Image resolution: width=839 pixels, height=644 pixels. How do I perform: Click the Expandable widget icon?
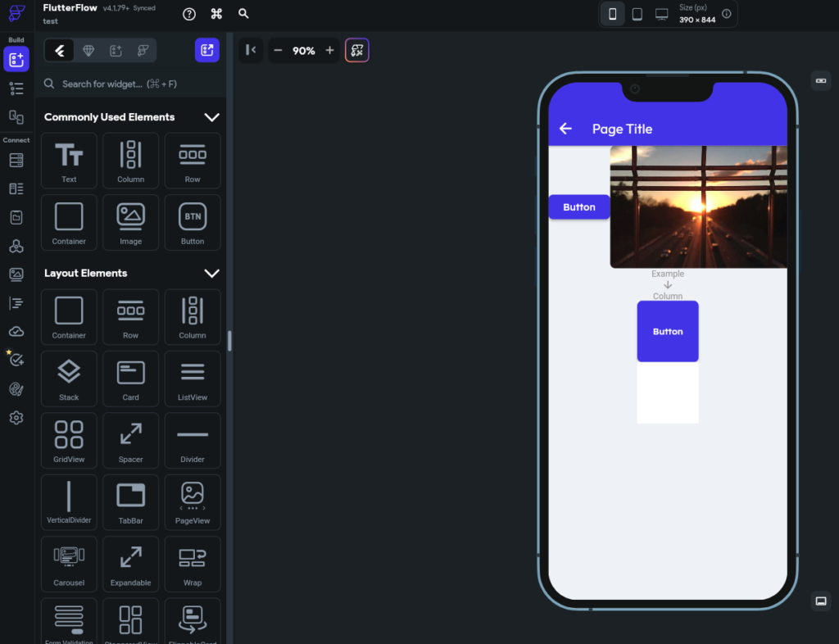[130, 563]
